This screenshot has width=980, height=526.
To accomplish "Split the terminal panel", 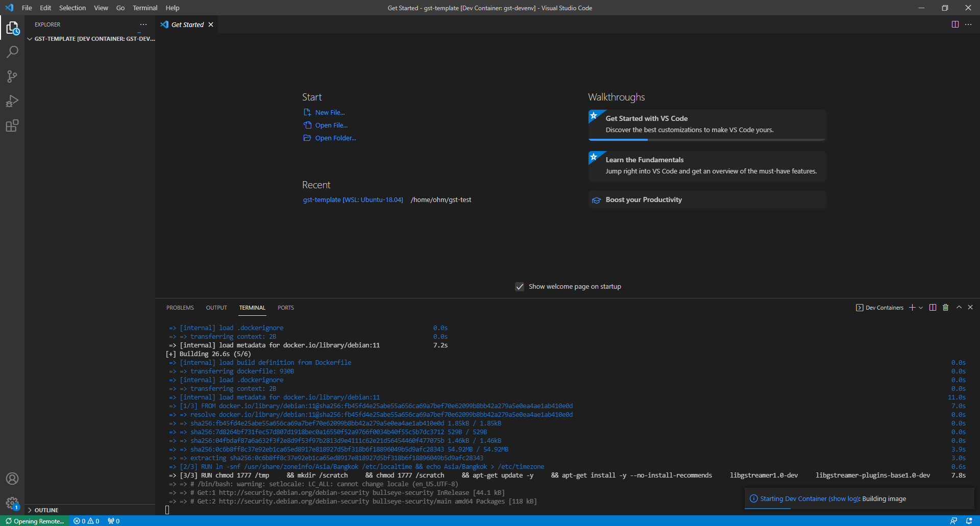I will [x=933, y=308].
